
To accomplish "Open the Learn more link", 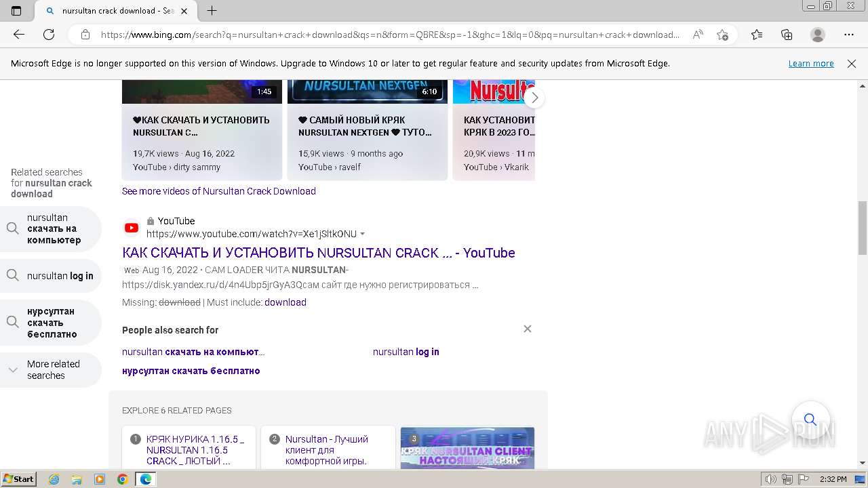I will (x=811, y=64).
